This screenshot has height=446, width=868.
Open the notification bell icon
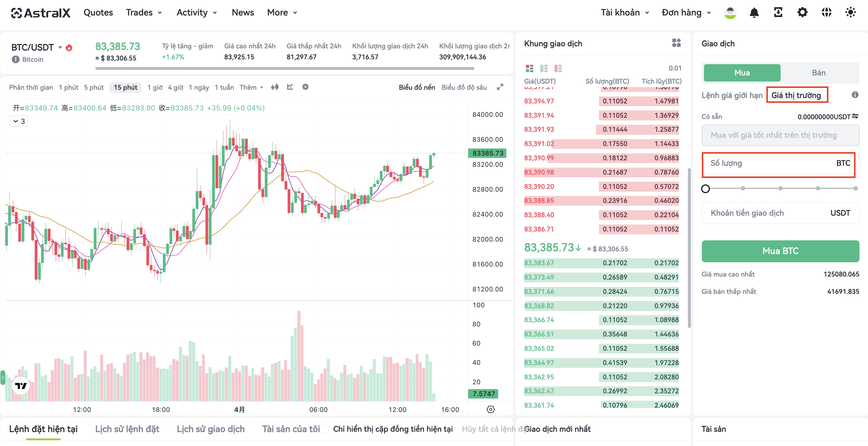point(754,13)
